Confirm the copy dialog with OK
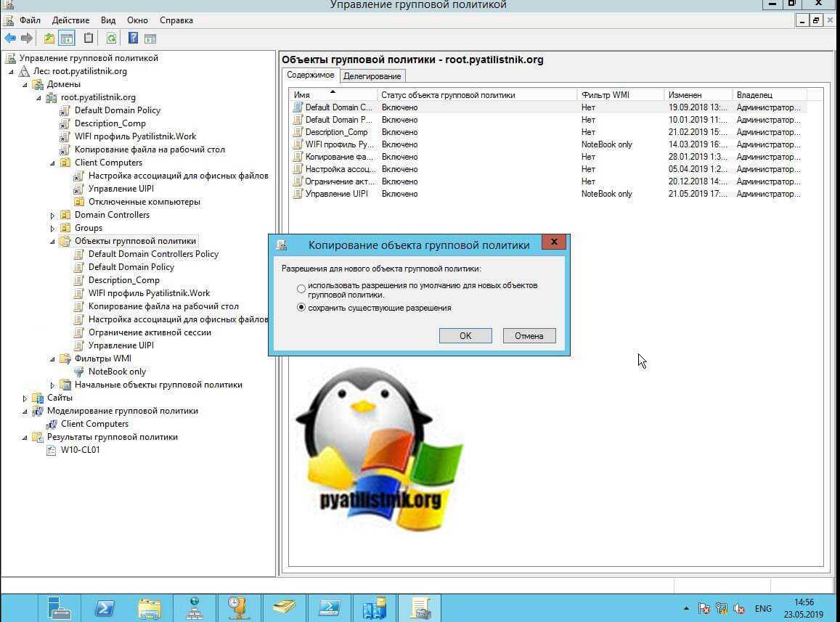The width and height of the screenshot is (840, 622). 465,335
